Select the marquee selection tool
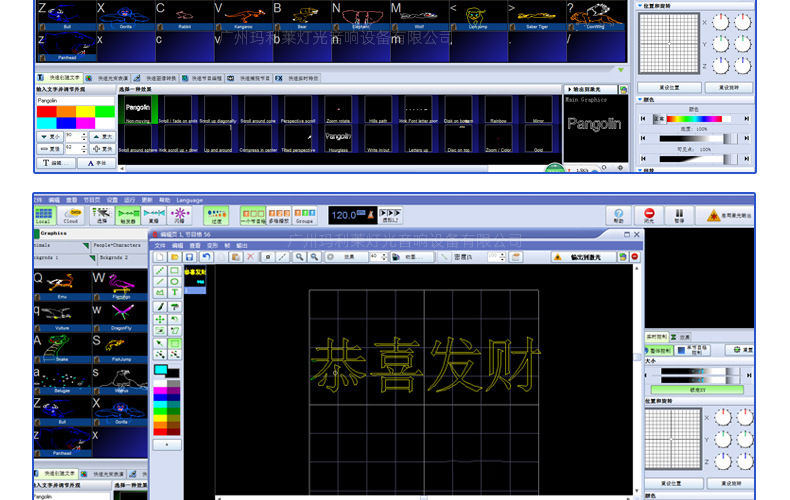Image resolution: width=790 pixels, height=500 pixels. click(174, 343)
